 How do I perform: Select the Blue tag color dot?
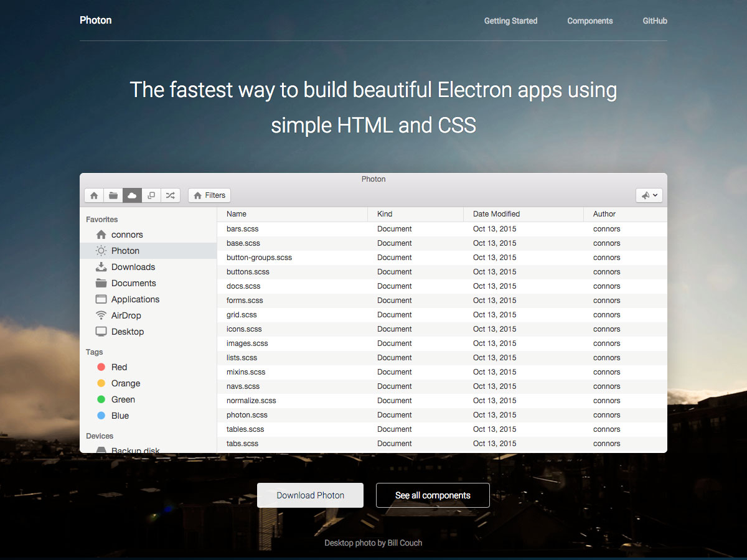tap(101, 416)
